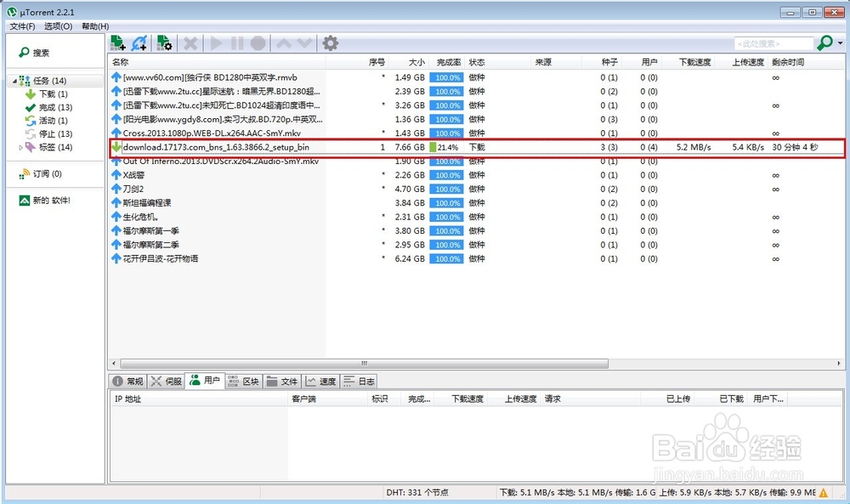Click 100.0% progress bar of 花开伊吕波 row
850x504 pixels.
pos(447,259)
